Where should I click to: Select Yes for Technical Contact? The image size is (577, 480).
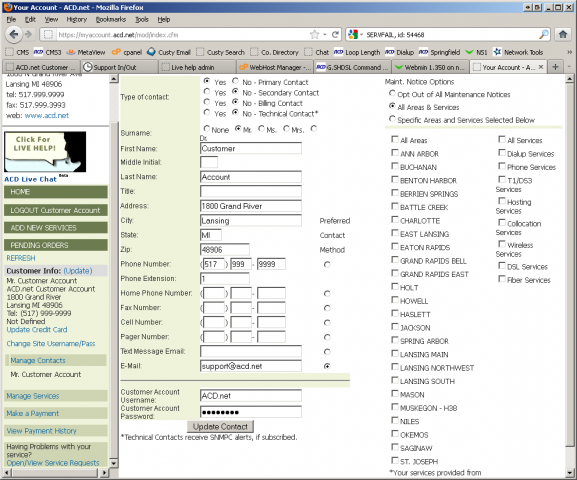pyautogui.click(x=207, y=112)
